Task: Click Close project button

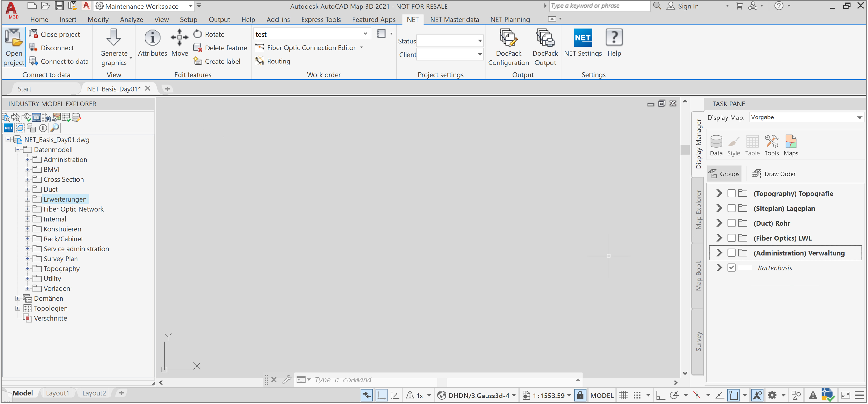Action: click(55, 34)
